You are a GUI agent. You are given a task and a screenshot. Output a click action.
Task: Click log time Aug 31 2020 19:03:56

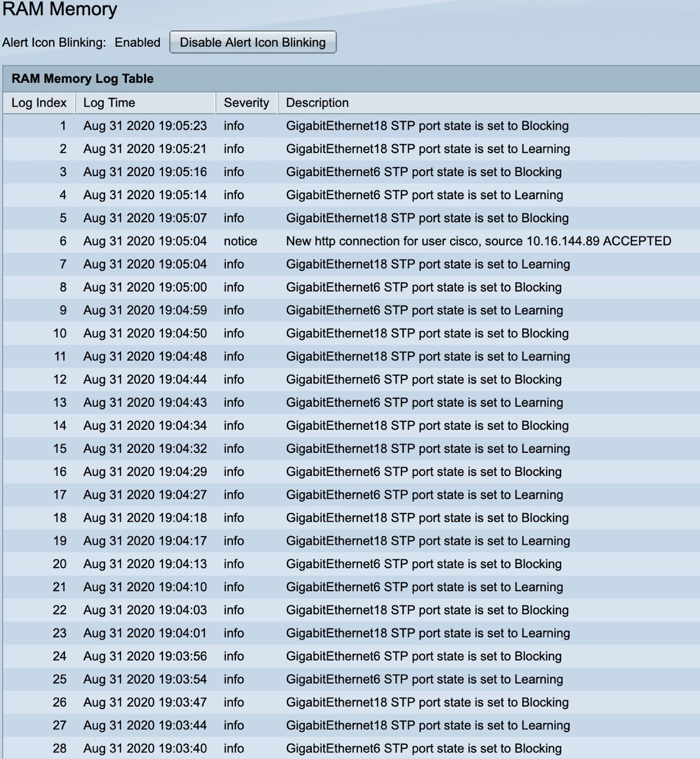145,656
